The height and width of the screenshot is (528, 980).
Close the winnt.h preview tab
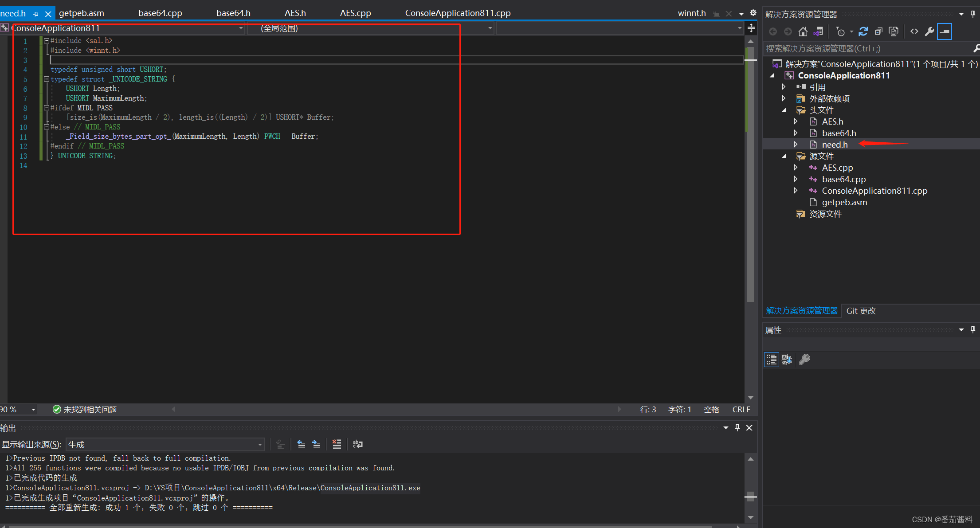tap(729, 14)
